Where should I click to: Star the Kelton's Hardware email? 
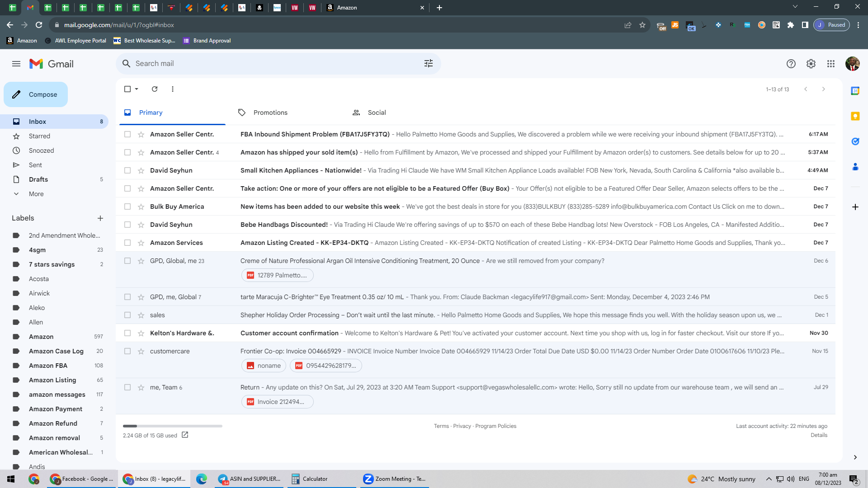(141, 333)
